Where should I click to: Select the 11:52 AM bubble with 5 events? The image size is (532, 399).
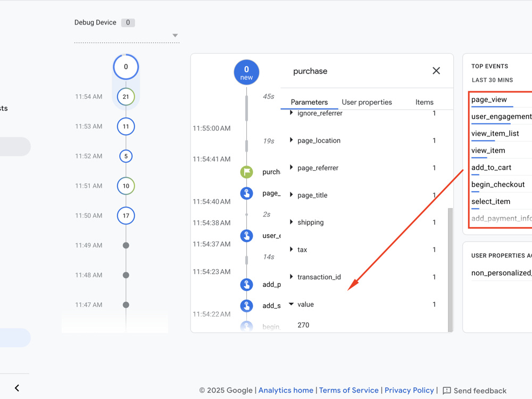[x=126, y=156]
